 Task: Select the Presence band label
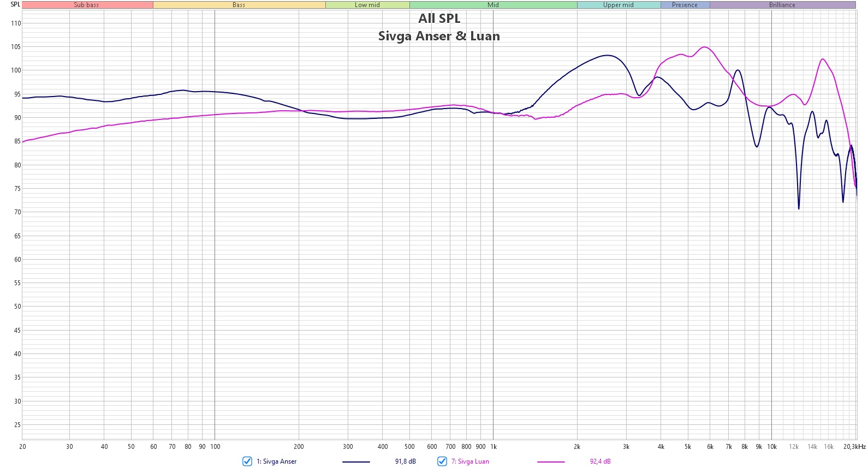pyautogui.click(x=685, y=5)
